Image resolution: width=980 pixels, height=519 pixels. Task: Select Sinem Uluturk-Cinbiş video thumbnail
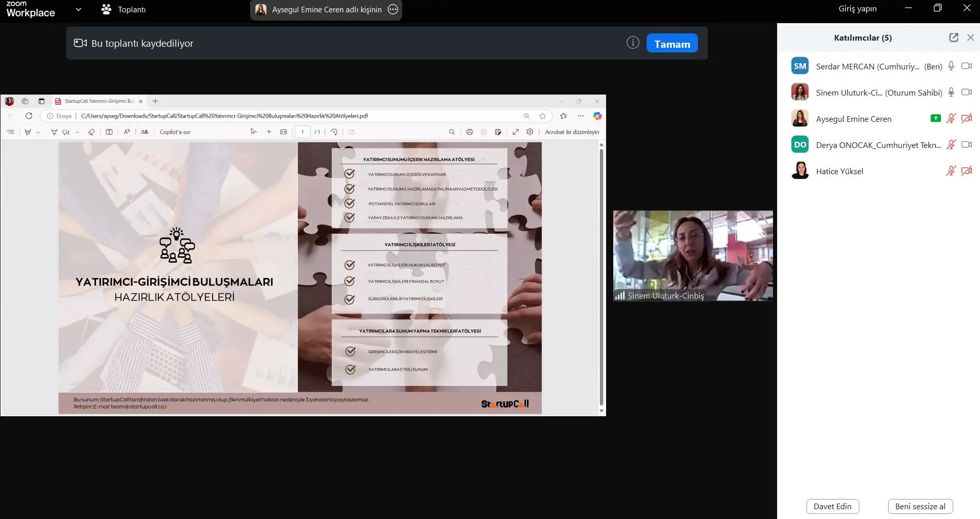tap(692, 255)
